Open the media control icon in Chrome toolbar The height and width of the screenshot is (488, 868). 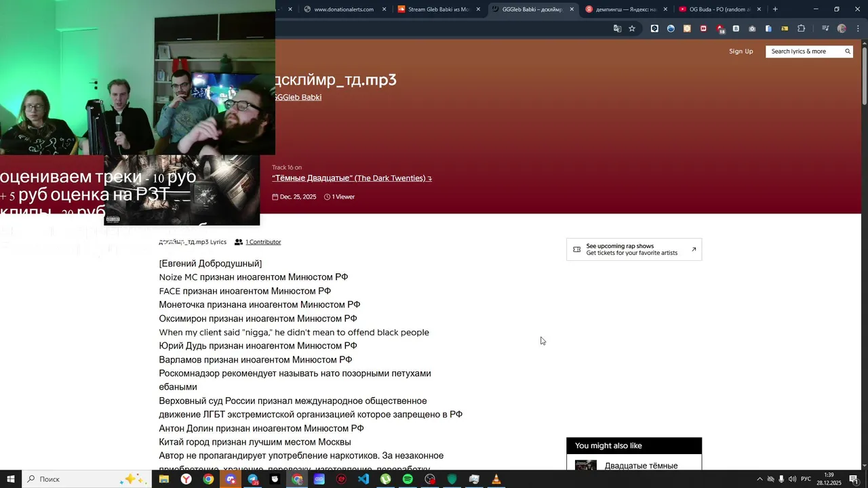coord(825,28)
